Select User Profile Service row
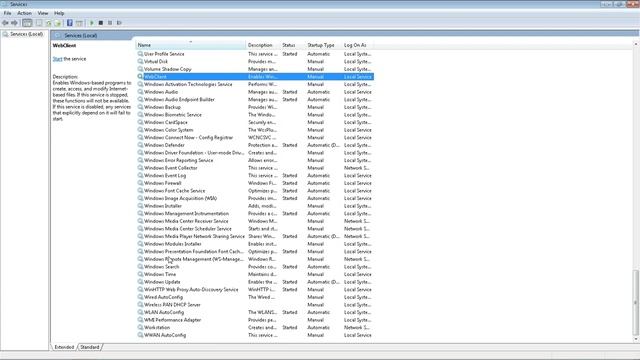Screen dimensions: 640x360 (x=255, y=54)
